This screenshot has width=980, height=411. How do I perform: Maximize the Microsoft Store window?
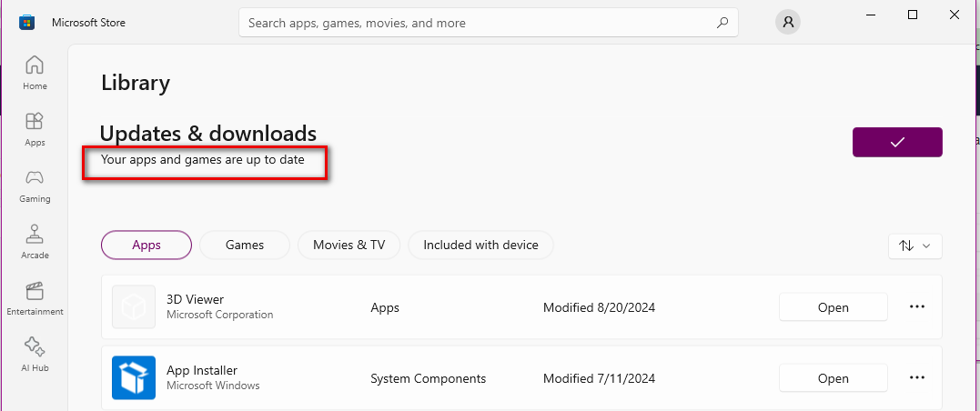913,15
